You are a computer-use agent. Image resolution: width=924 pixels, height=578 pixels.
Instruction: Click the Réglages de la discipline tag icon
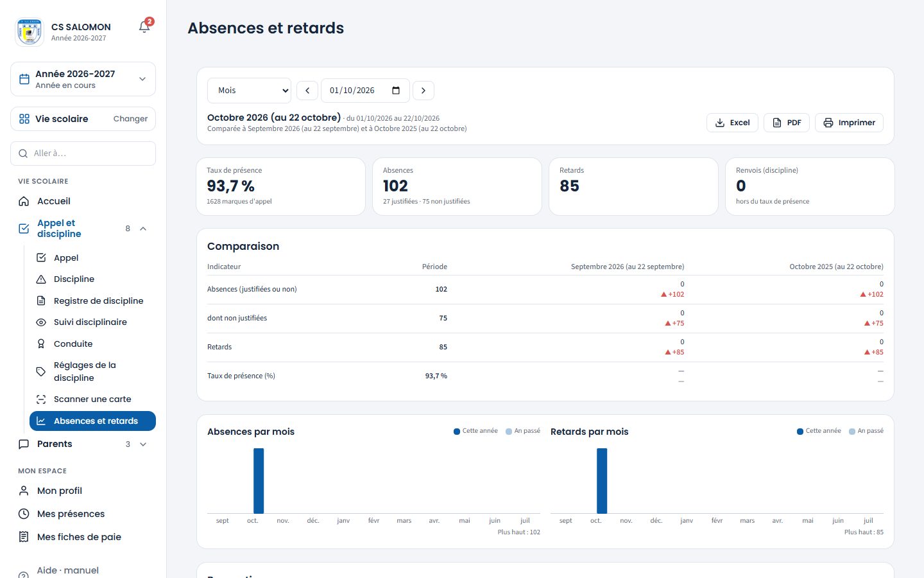(41, 371)
